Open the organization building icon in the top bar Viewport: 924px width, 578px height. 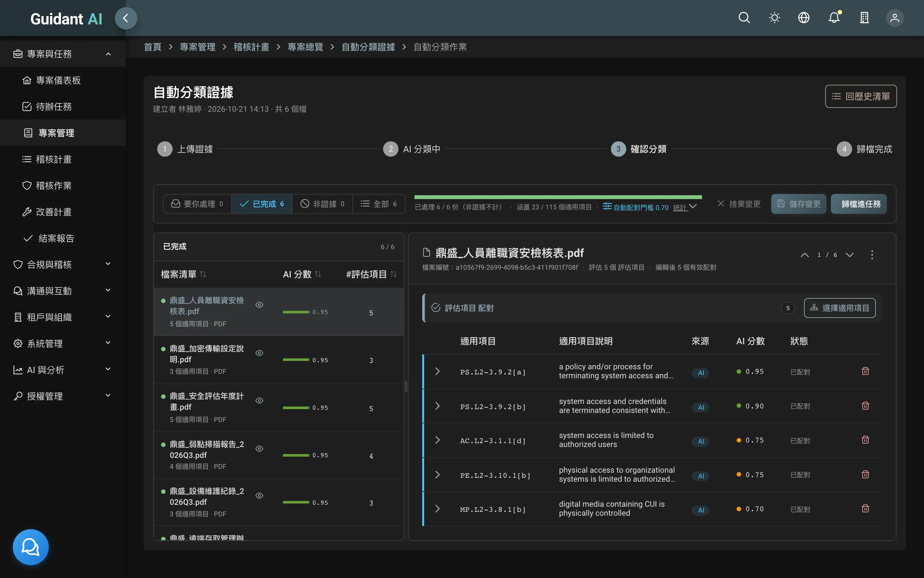(x=864, y=18)
